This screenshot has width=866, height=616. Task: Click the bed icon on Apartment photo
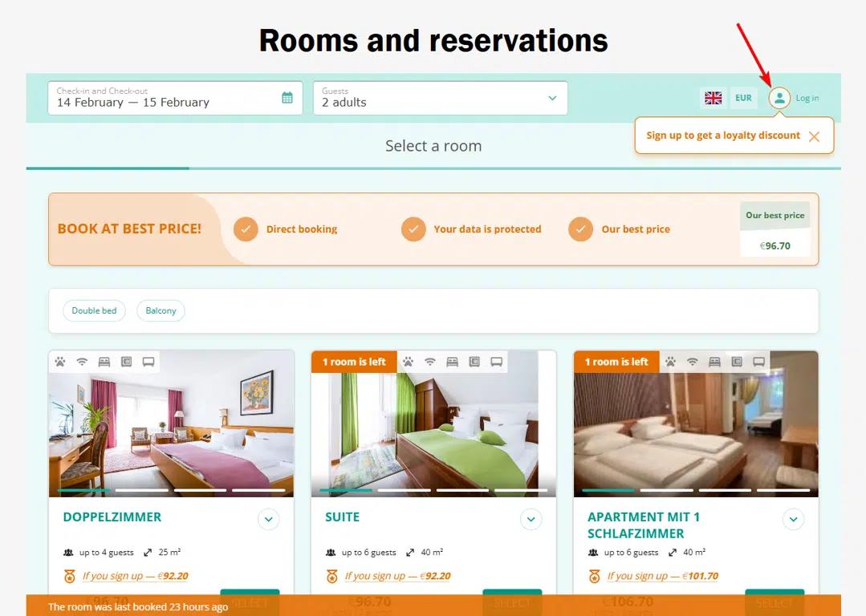[714, 362]
